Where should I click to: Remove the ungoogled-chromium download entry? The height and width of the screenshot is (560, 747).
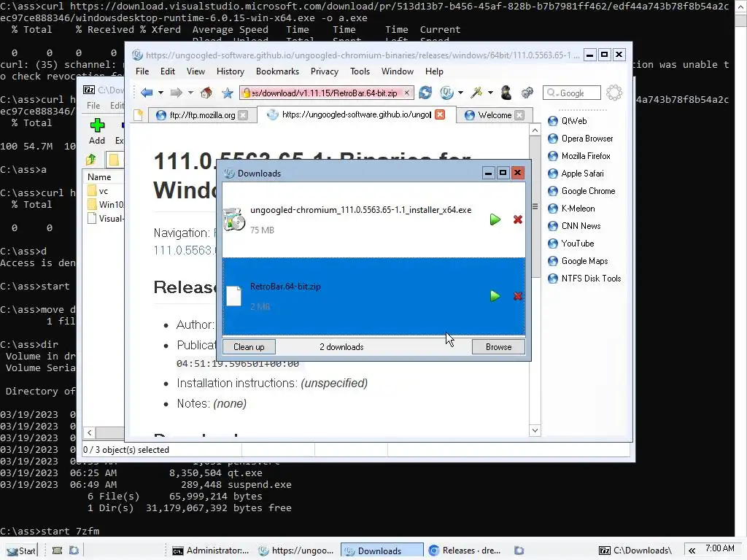[x=518, y=219]
